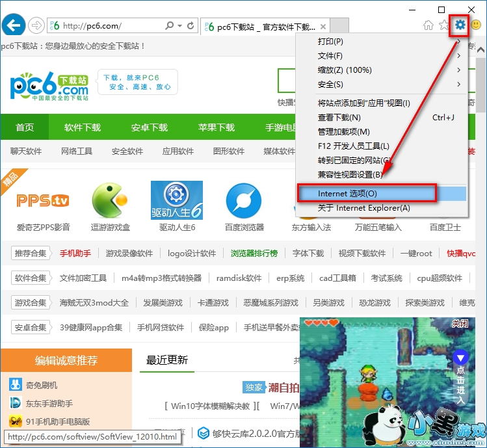This screenshot has width=487, height=448.
Task: Close the pc6下载站 browser tab
Action: coord(323,27)
